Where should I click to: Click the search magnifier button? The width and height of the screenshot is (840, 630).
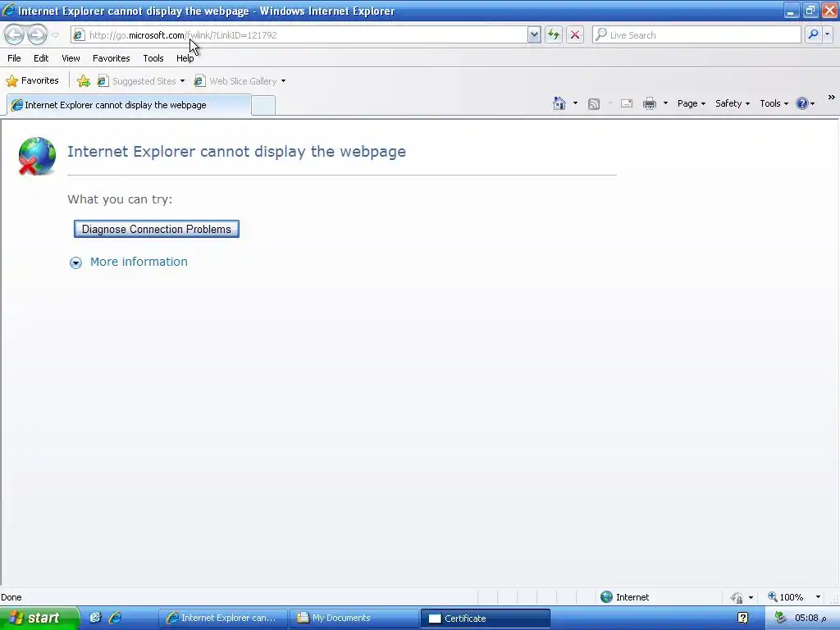coord(813,34)
